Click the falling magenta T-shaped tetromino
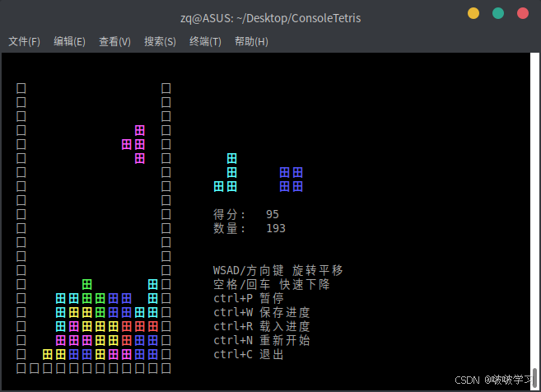This screenshot has width=541, height=392. point(139,144)
